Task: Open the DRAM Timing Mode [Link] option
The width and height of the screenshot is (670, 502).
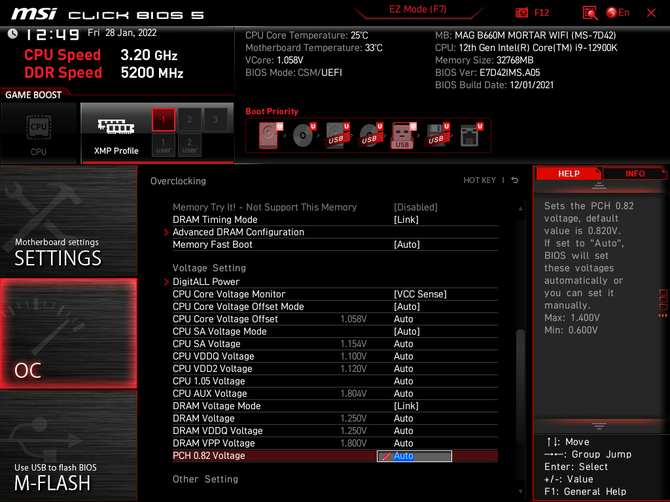Action: (x=406, y=220)
